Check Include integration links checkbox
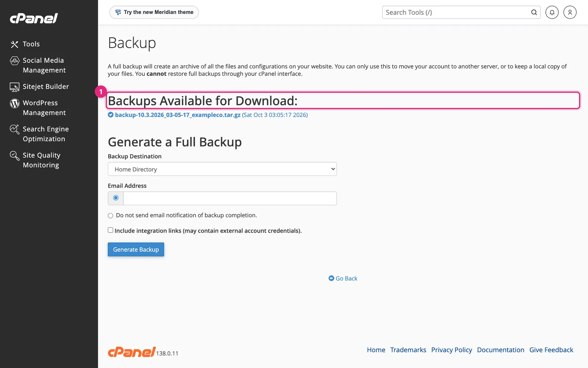The width and height of the screenshot is (588, 368). 110,230
